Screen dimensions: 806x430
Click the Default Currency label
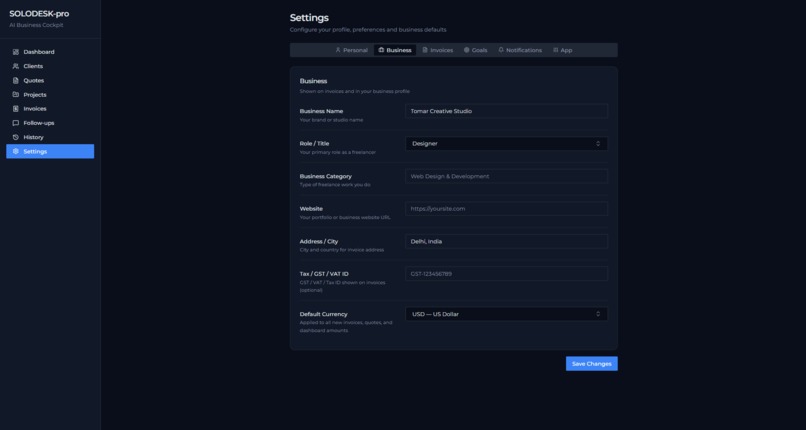[323, 314]
